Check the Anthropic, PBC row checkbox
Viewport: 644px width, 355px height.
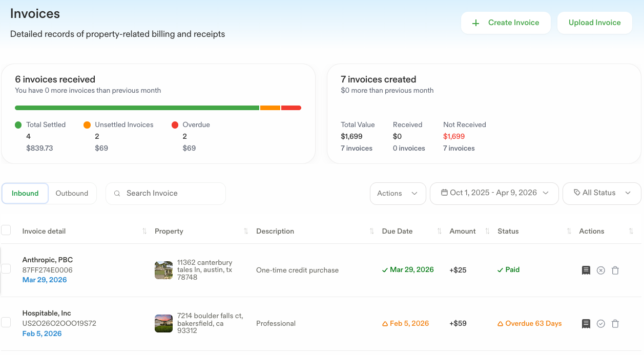point(6,268)
